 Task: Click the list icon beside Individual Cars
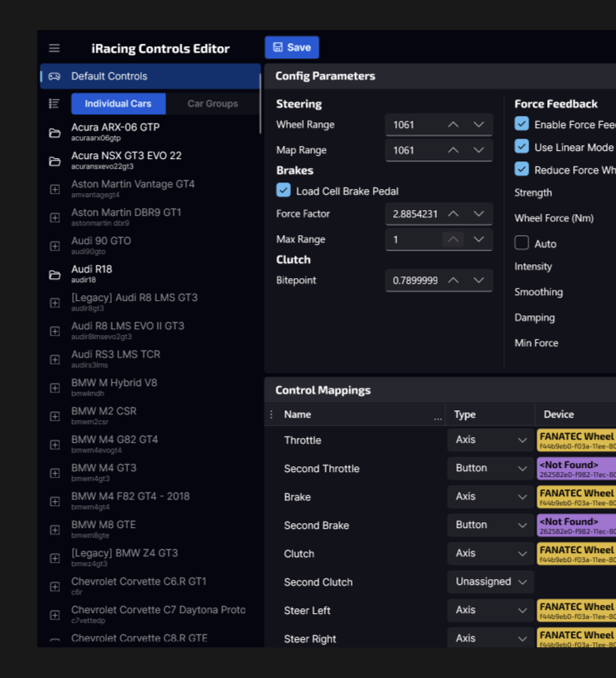54,103
